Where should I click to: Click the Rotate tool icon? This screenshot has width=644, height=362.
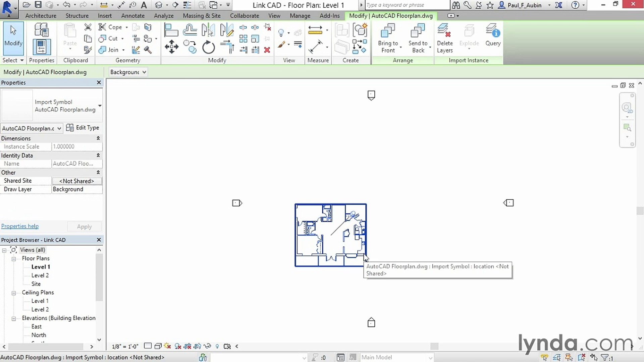208,47
